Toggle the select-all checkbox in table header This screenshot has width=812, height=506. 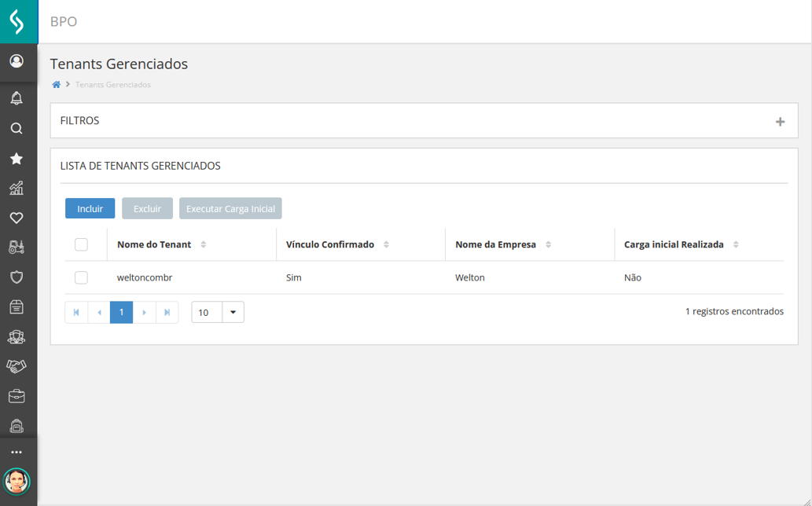[81, 244]
